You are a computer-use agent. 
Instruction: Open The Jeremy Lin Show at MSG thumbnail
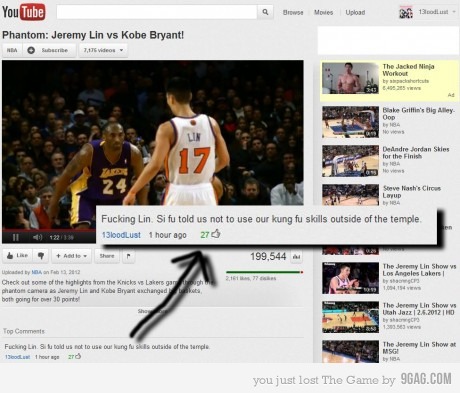pos(350,351)
